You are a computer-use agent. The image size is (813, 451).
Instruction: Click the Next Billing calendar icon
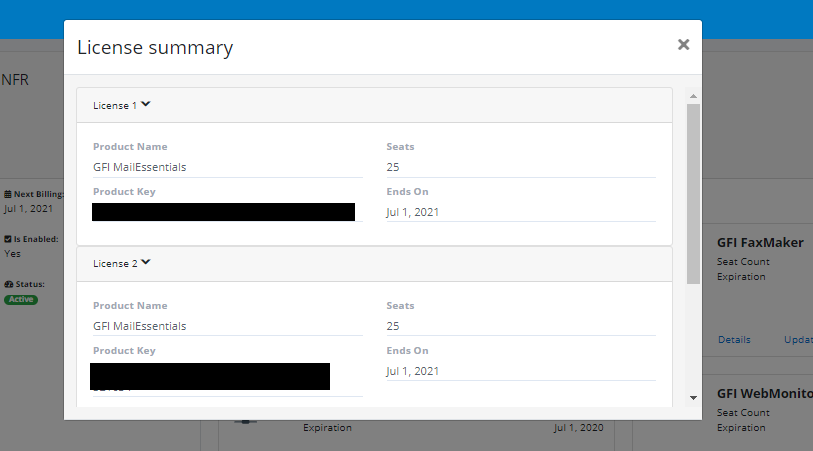8,194
